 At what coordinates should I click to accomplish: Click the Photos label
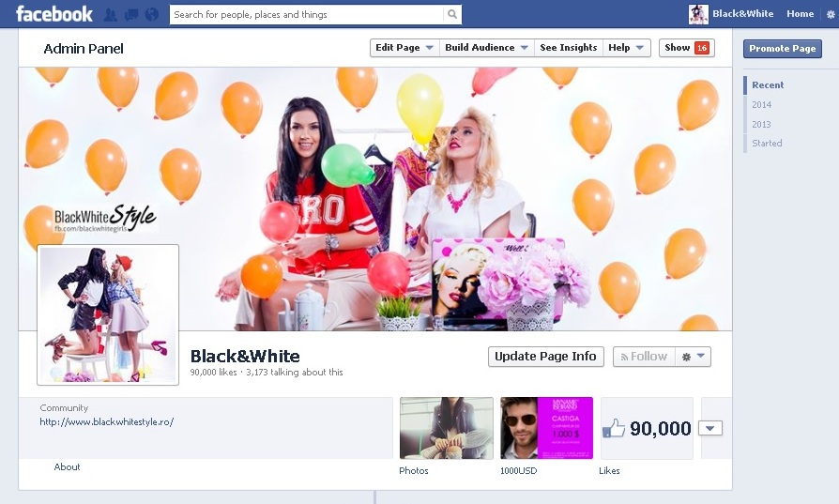[414, 470]
